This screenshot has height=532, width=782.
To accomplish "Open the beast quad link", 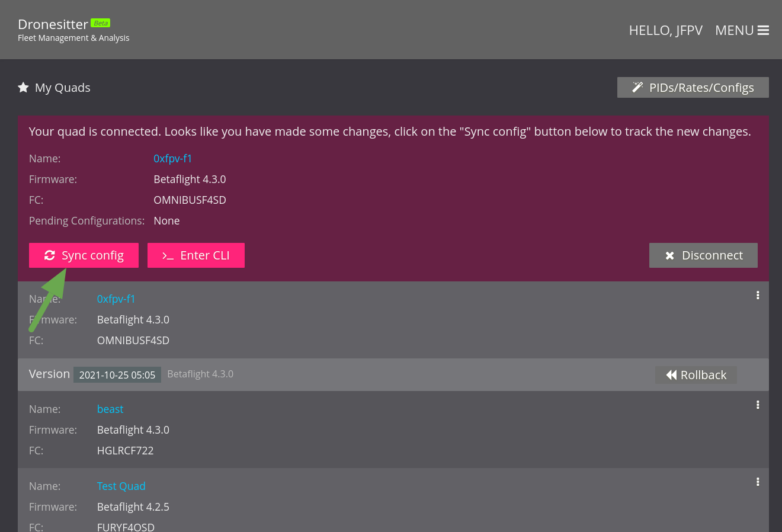I will click(110, 409).
